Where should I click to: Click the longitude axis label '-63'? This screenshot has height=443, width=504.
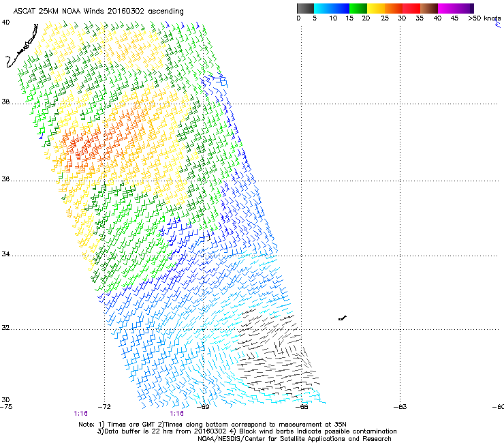click(x=400, y=407)
